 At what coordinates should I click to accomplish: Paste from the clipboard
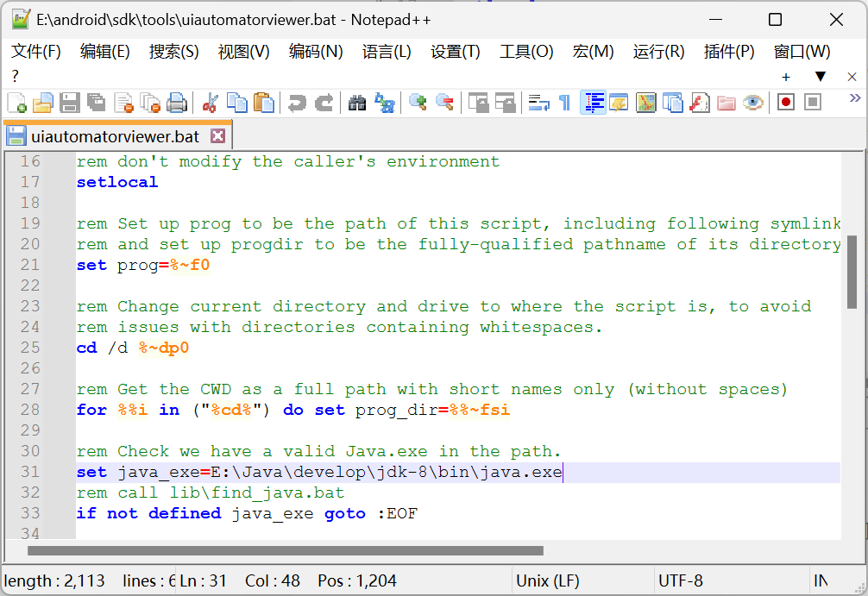click(263, 102)
